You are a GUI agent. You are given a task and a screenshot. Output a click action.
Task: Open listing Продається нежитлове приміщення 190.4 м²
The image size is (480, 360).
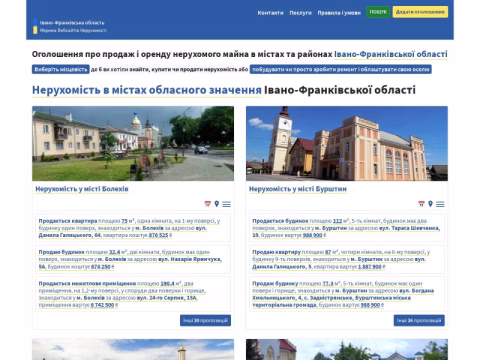[133, 294]
